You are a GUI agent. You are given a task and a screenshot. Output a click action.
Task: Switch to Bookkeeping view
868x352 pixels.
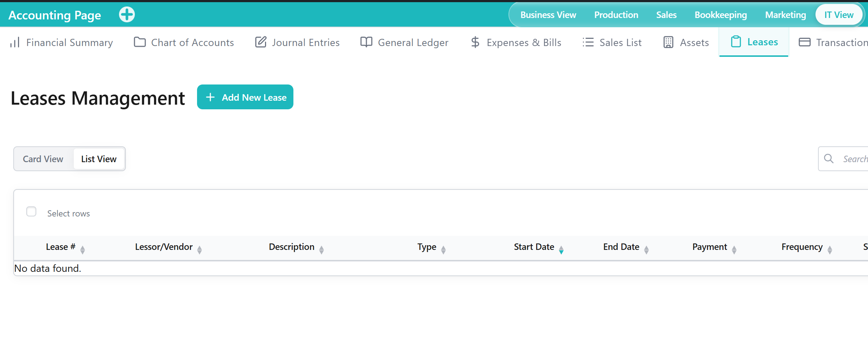[x=721, y=15]
